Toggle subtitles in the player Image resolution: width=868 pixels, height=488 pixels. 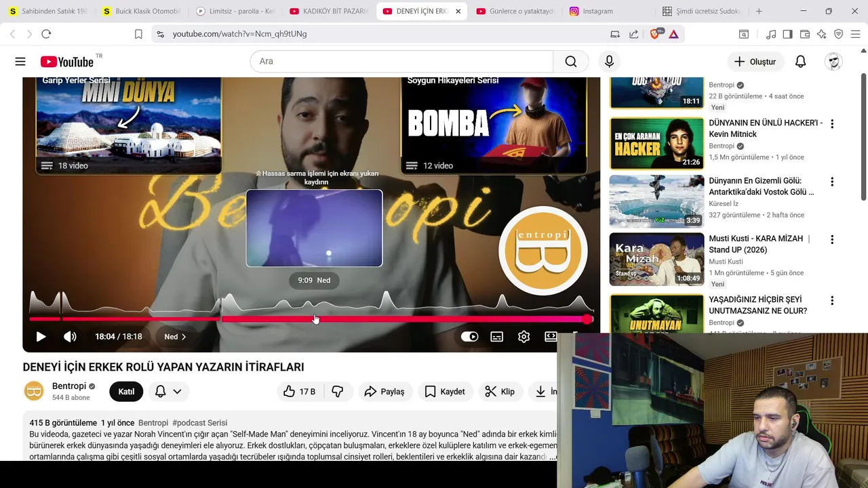point(497,337)
